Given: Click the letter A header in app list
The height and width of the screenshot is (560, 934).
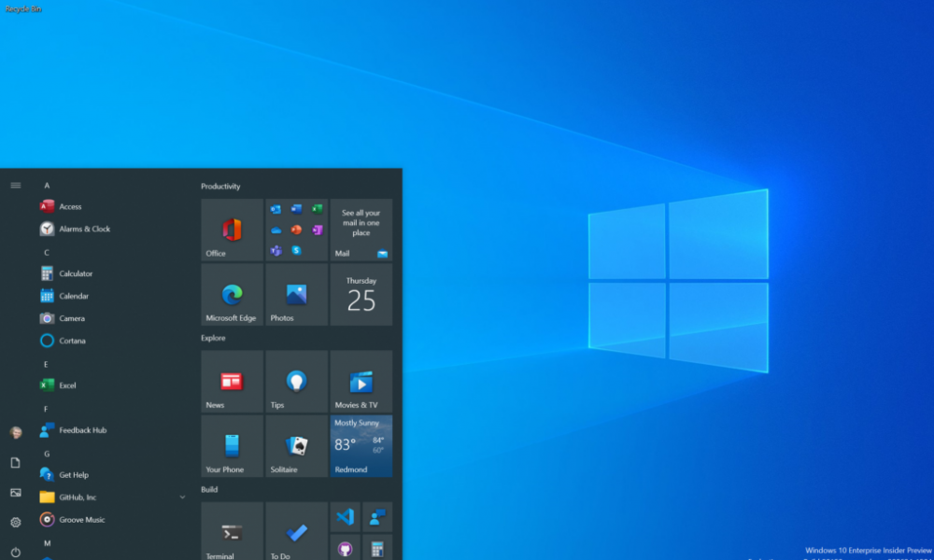Looking at the screenshot, I should pos(47,186).
